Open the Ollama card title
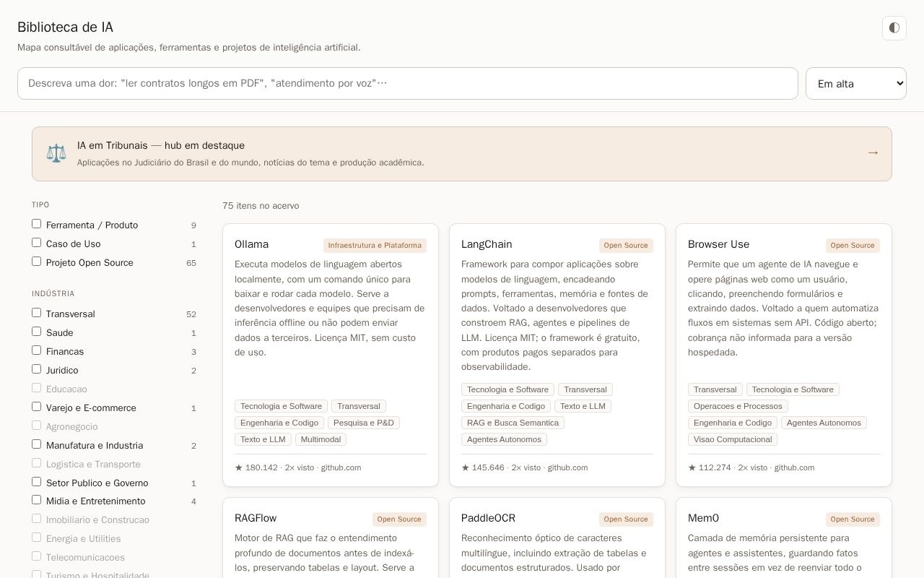924x578 pixels. click(251, 245)
